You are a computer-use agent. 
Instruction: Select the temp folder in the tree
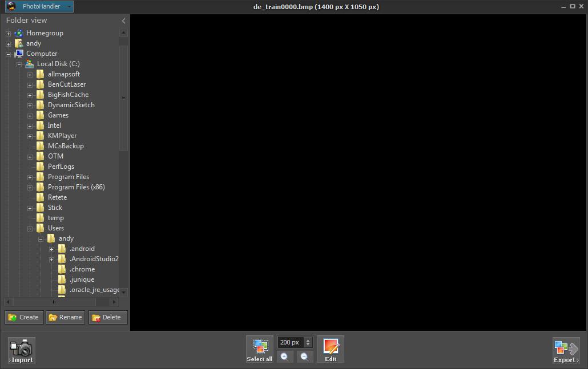[x=55, y=217]
